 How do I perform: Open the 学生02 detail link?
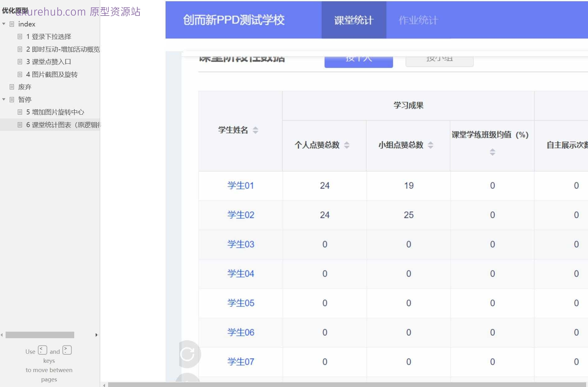pos(240,215)
